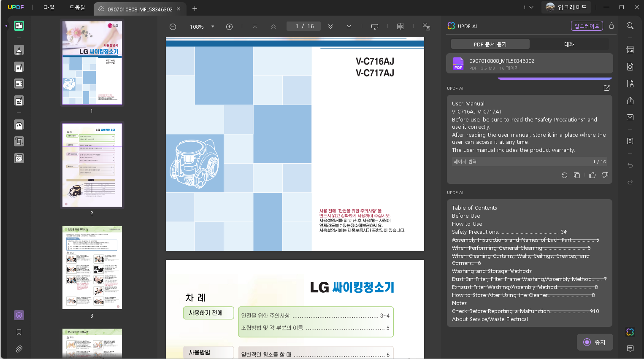Like the AI response with thumbs up
The width and height of the screenshot is (644, 359).
pyautogui.click(x=592, y=175)
